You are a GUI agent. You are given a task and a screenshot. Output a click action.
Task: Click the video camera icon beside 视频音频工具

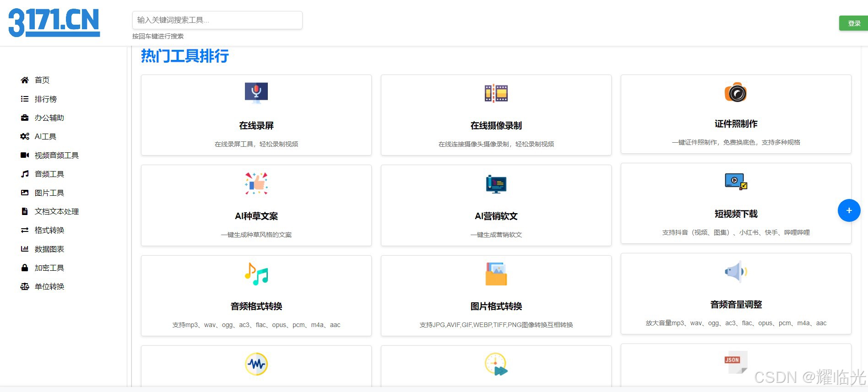[25, 155]
